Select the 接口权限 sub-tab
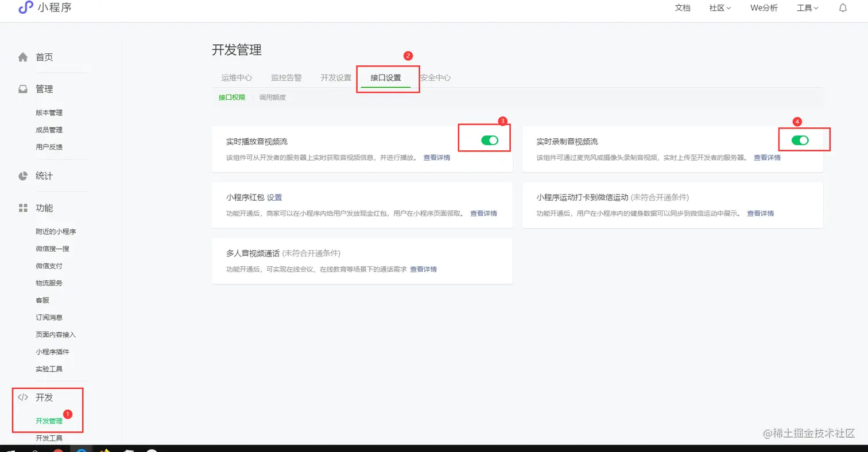The width and height of the screenshot is (868, 452). [x=232, y=98]
